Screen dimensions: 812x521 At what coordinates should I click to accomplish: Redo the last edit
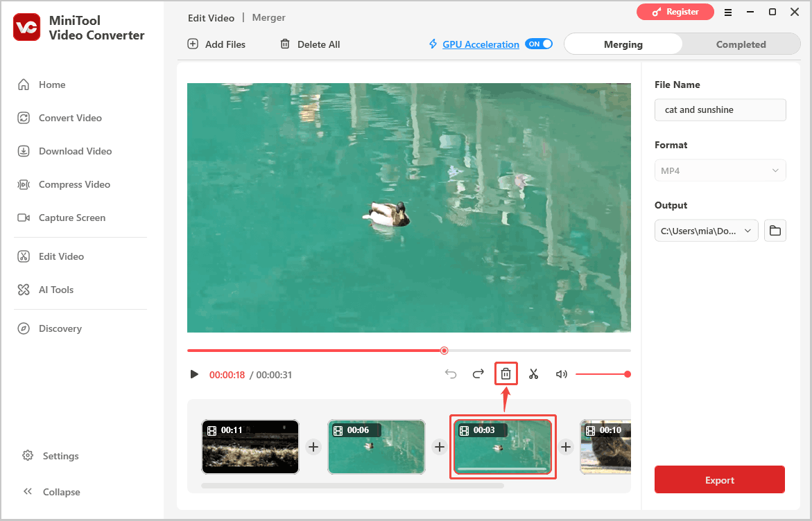(478, 374)
